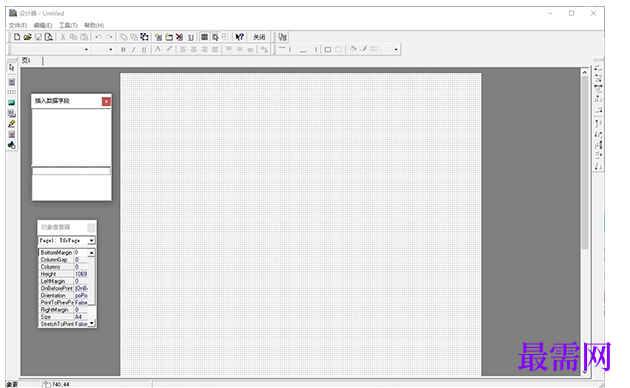This screenshot has height=388, width=630.
Task: Open the 文件(F) menu
Action: pyautogui.click(x=18, y=25)
